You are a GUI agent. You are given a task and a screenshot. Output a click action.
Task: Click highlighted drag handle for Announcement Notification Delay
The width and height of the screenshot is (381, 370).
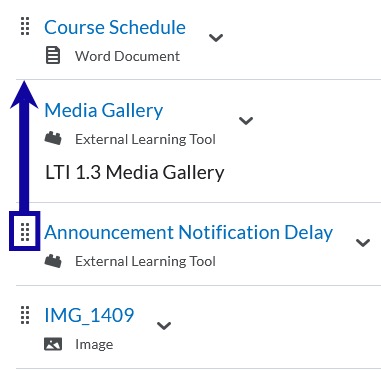click(25, 232)
